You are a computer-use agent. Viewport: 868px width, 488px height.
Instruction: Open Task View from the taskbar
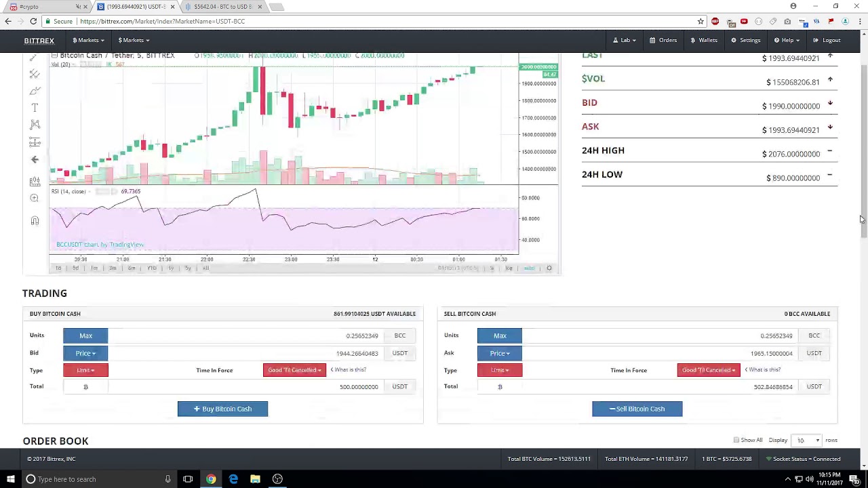point(188,479)
